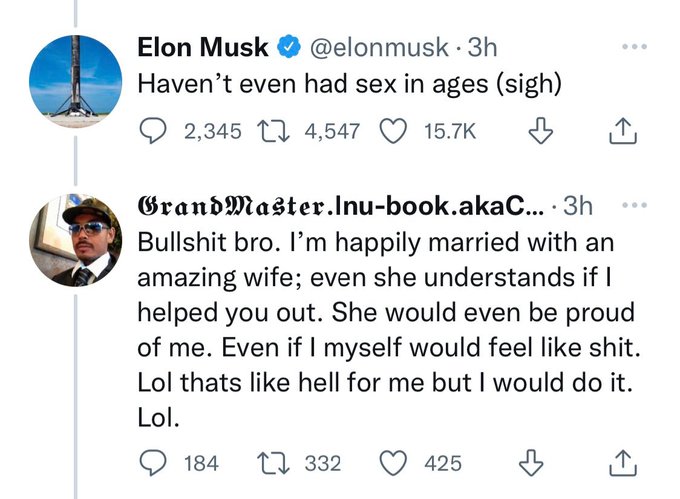680x499 pixels.
Task: Retweet Elon Musk's tweet
Action: tap(273, 131)
